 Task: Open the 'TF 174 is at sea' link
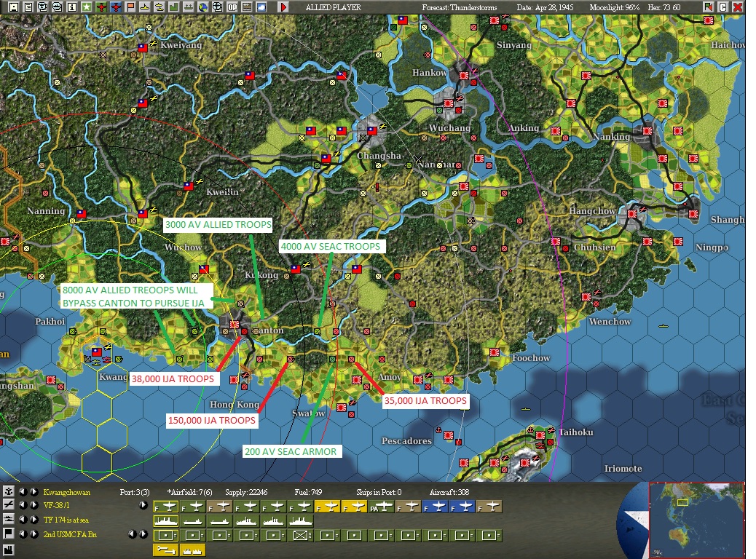click(66, 520)
